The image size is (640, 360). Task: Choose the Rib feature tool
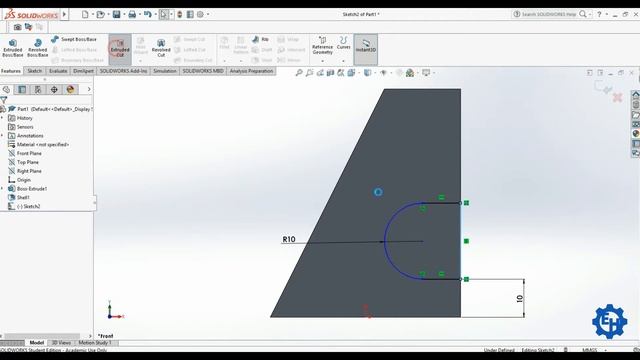pos(260,39)
